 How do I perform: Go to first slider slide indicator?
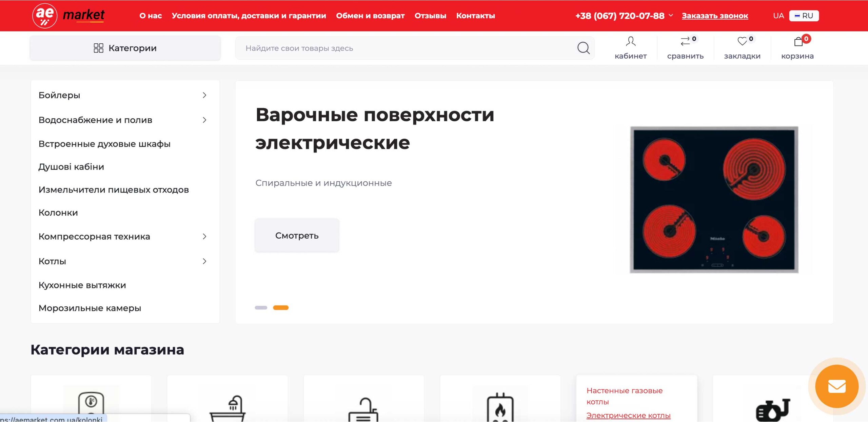(261, 308)
